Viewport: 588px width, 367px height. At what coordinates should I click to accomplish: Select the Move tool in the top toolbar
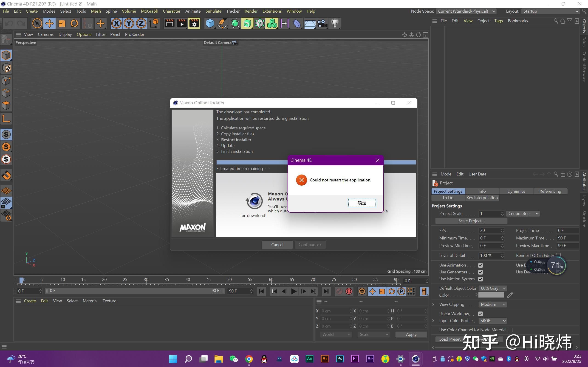pos(49,24)
